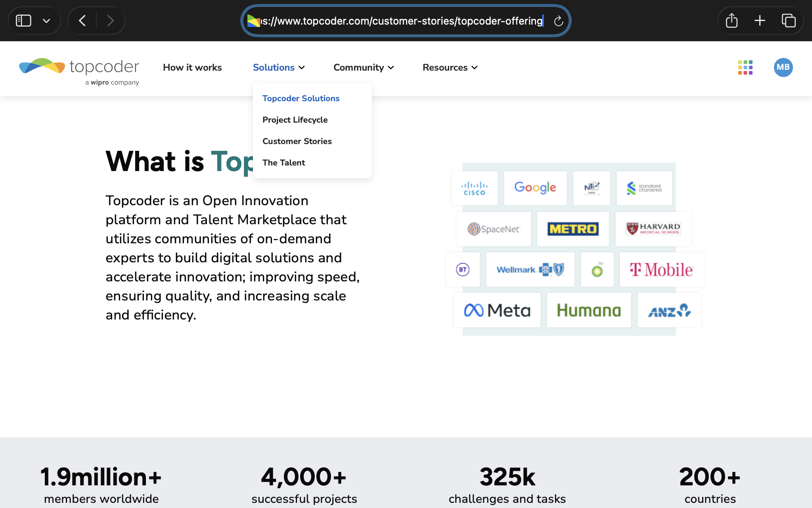
Task: Select Topcoder Solutions menu entry
Action: [301, 98]
